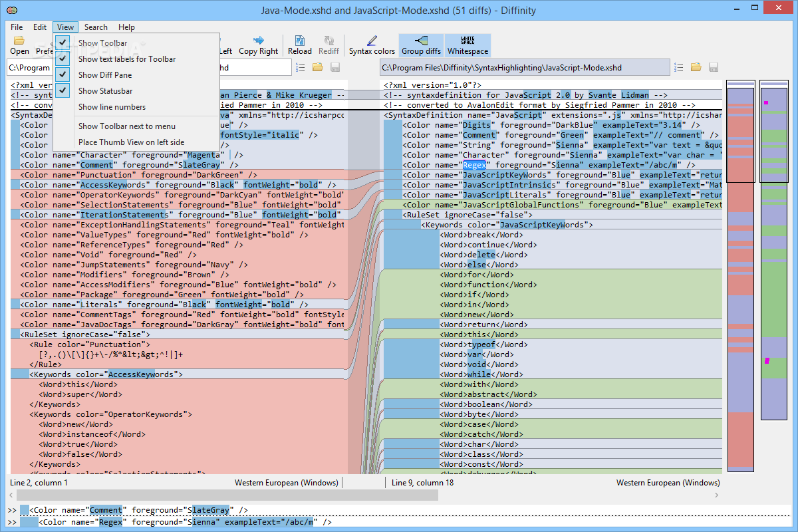Click the upper magenta marker in the right thumb view
This screenshot has width=798, height=532.
pyautogui.click(x=766, y=103)
